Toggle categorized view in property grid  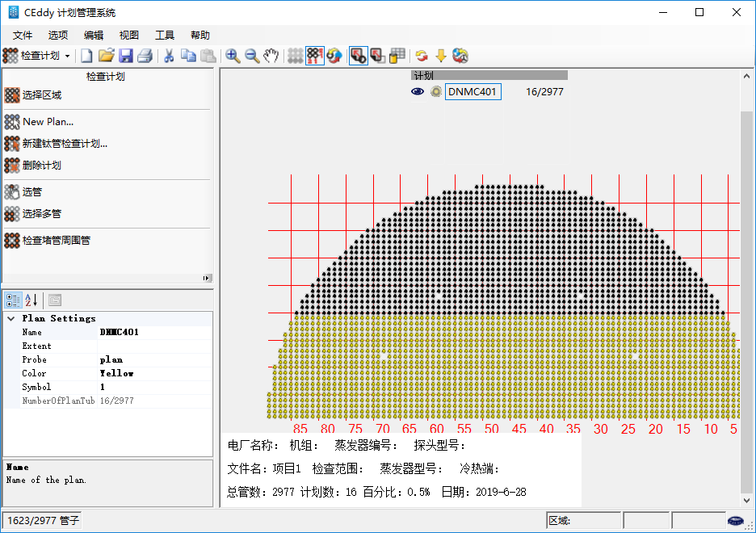tap(14, 300)
